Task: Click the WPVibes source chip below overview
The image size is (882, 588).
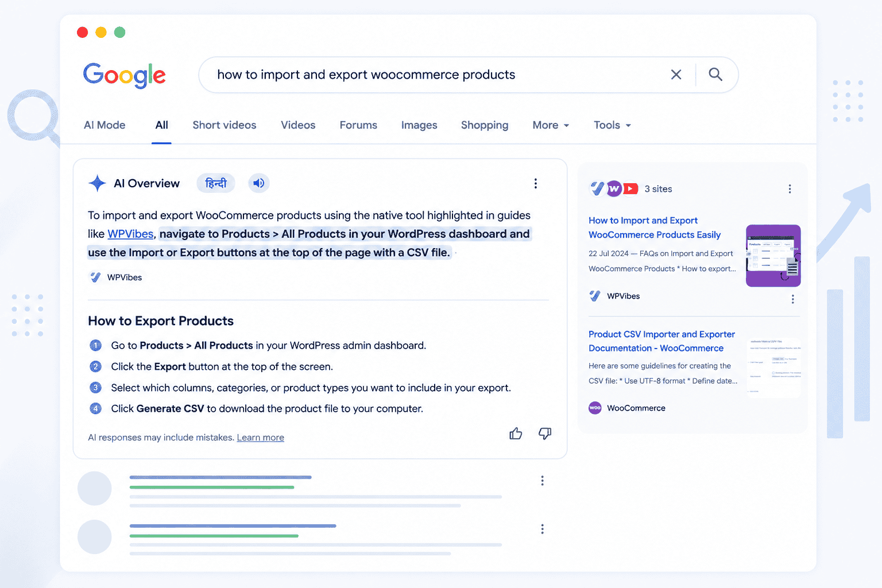Action: click(x=116, y=277)
